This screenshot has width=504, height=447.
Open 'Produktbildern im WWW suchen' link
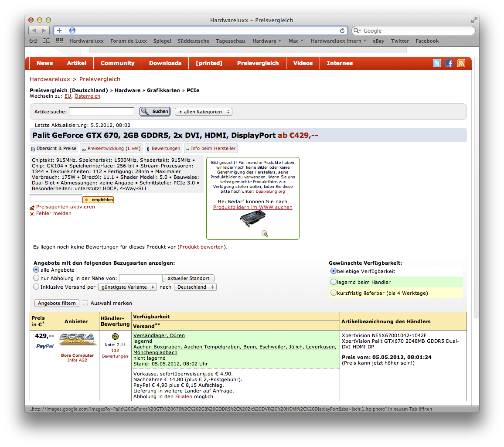[252, 208]
